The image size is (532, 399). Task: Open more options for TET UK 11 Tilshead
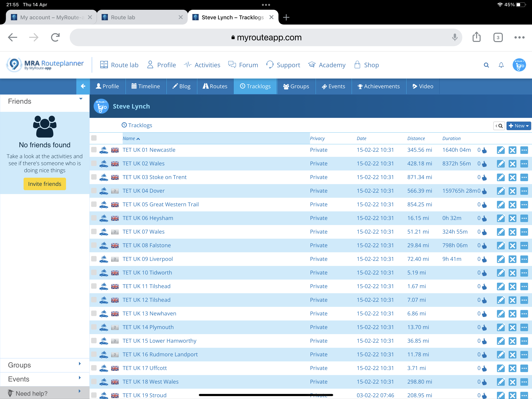tap(524, 287)
